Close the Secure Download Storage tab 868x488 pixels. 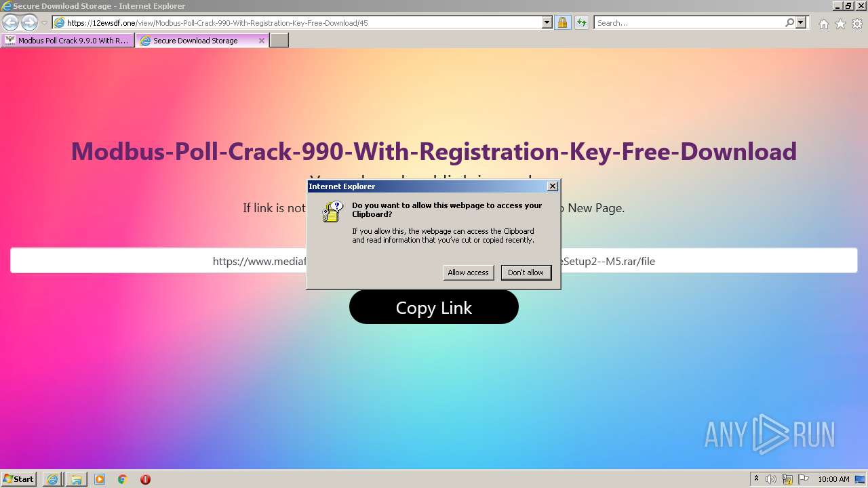(262, 41)
